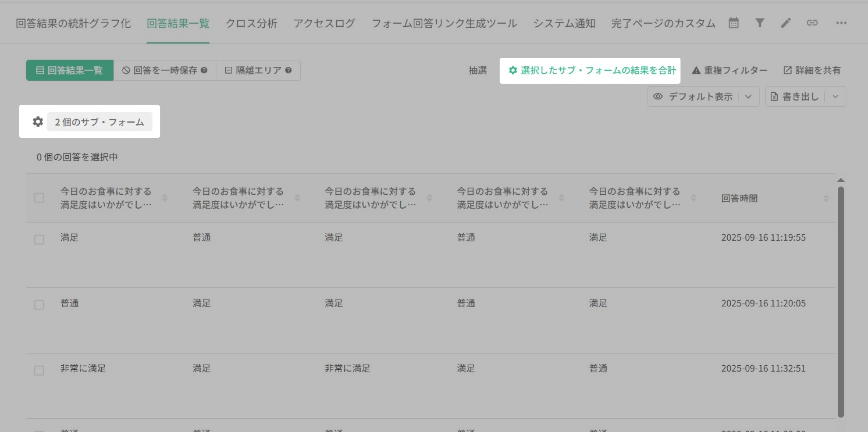Click scrollbar up arrow above table
Image resolution: width=868 pixels, height=432 pixels.
pos(841,180)
